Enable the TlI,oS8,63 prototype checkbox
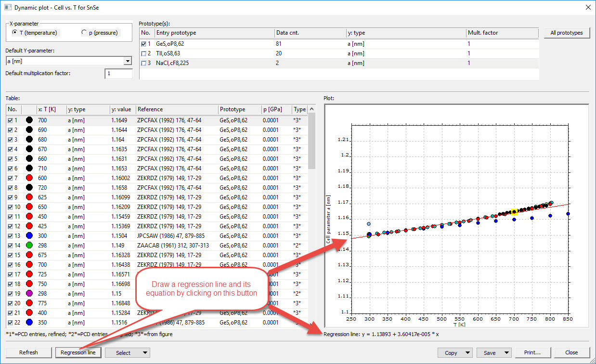Screen dimensions: 596x364 click(144, 53)
